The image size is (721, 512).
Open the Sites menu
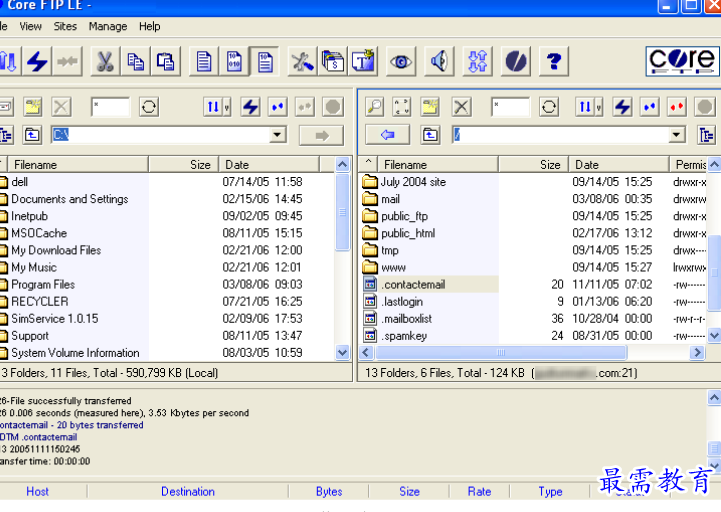coord(65,26)
